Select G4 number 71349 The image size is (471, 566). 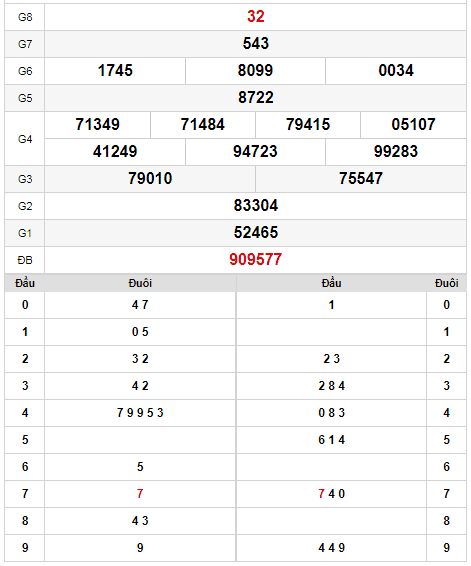97,125
